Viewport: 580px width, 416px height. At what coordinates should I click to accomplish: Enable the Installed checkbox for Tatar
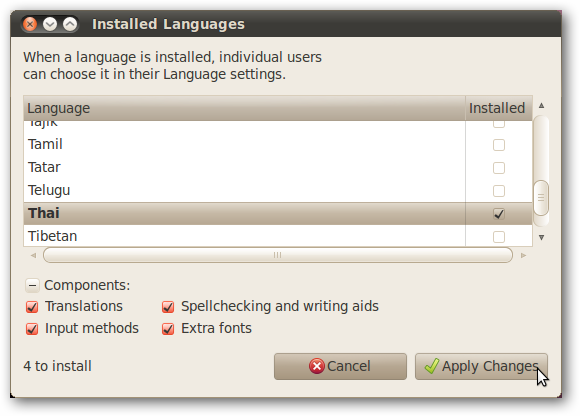click(499, 168)
